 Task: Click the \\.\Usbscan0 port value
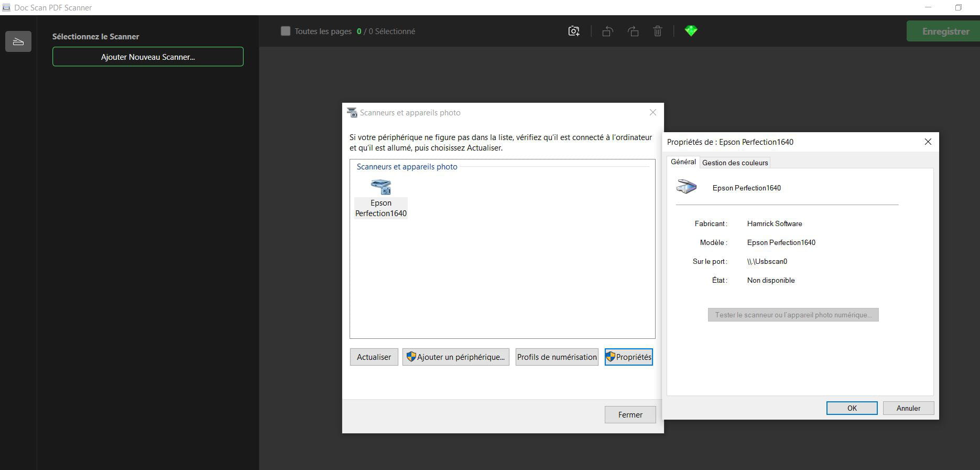pyautogui.click(x=767, y=261)
